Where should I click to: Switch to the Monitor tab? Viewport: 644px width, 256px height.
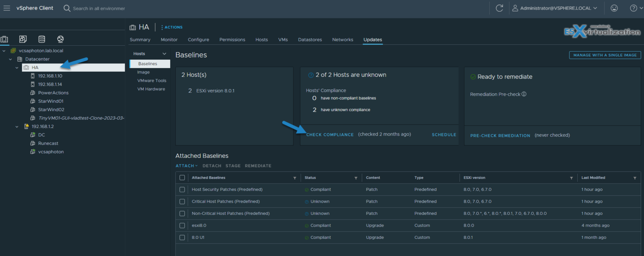[x=169, y=39]
